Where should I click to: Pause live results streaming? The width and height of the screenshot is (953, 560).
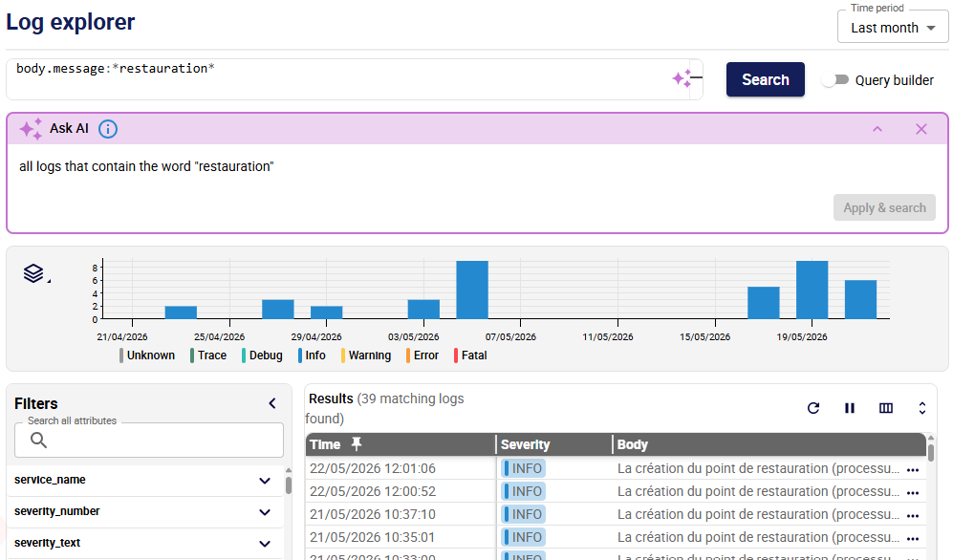pyautogui.click(x=850, y=408)
